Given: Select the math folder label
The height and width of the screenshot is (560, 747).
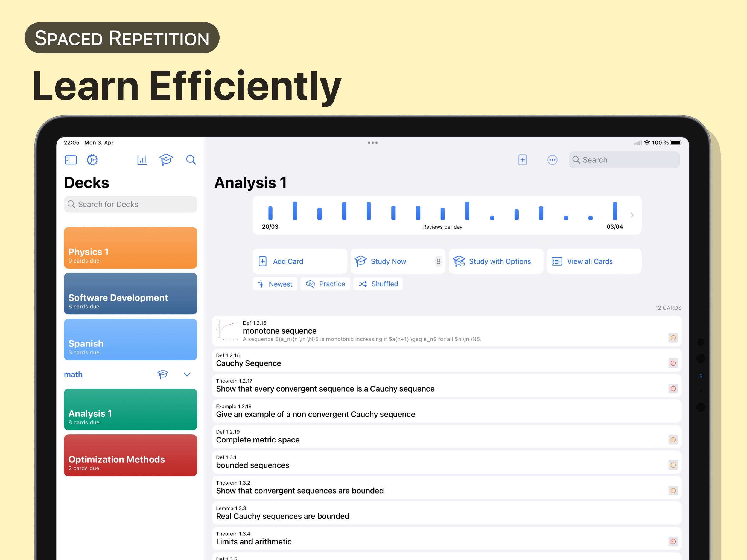Looking at the screenshot, I should click(x=73, y=374).
